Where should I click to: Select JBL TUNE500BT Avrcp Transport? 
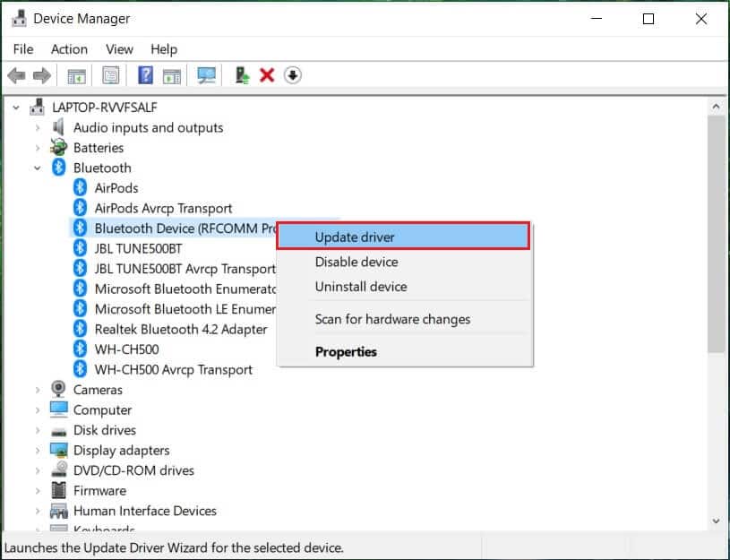point(185,269)
